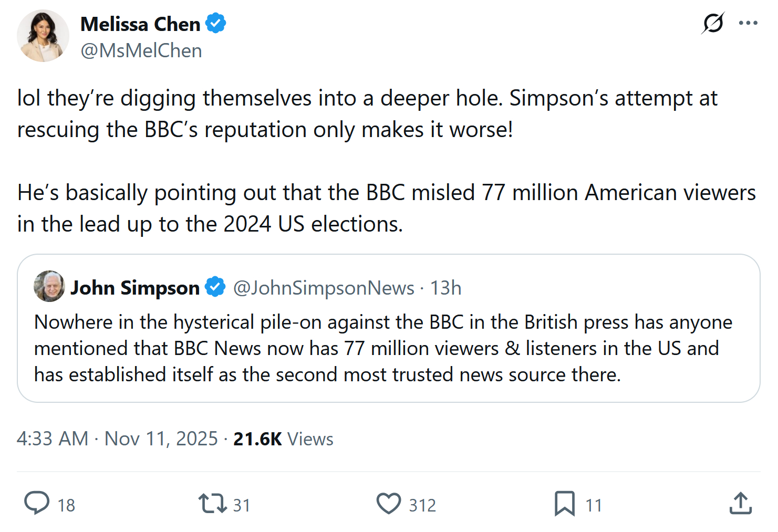Open the share upload arrow icon
Viewport: 778px width, 532px height.
pos(741,503)
